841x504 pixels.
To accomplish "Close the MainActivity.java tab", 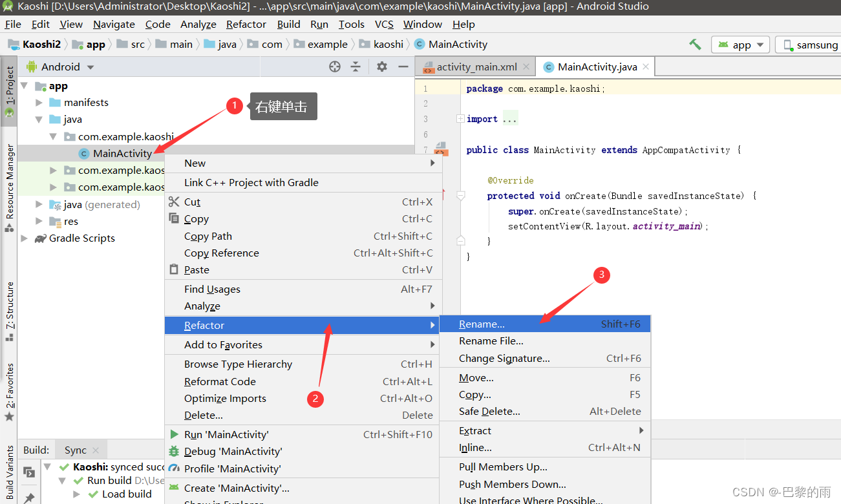I will (x=646, y=67).
